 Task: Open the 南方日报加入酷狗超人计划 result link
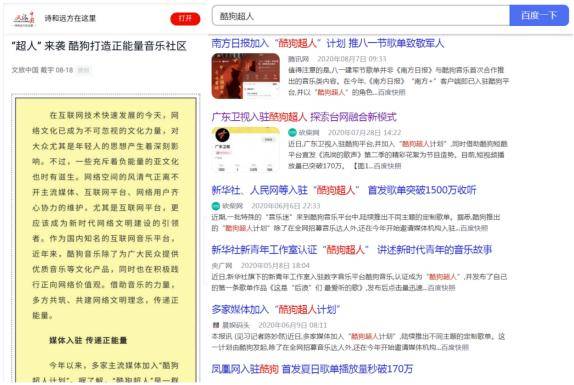328,43
